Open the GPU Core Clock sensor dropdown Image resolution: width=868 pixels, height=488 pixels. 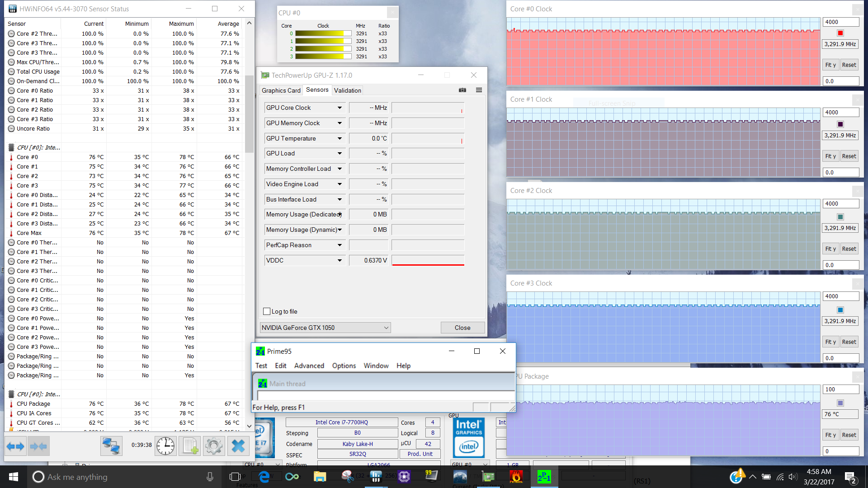[340, 108]
